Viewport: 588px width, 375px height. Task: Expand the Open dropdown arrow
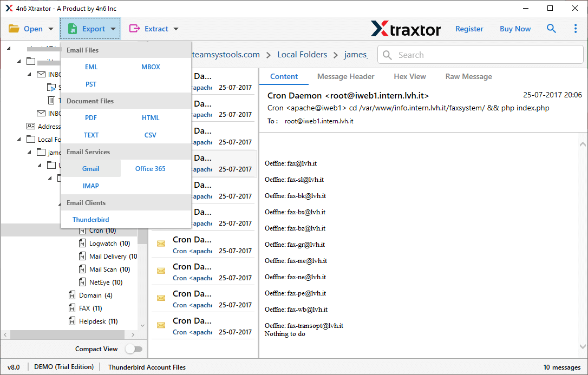click(51, 29)
